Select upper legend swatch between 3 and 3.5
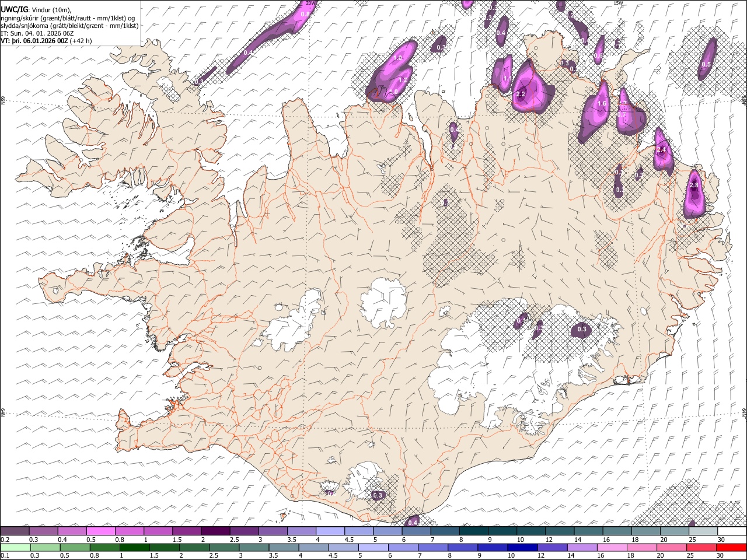The image size is (747, 560). (x=273, y=531)
